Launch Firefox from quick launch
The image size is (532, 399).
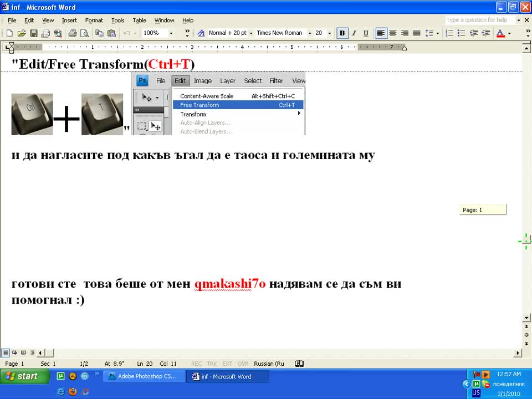(x=73, y=392)
